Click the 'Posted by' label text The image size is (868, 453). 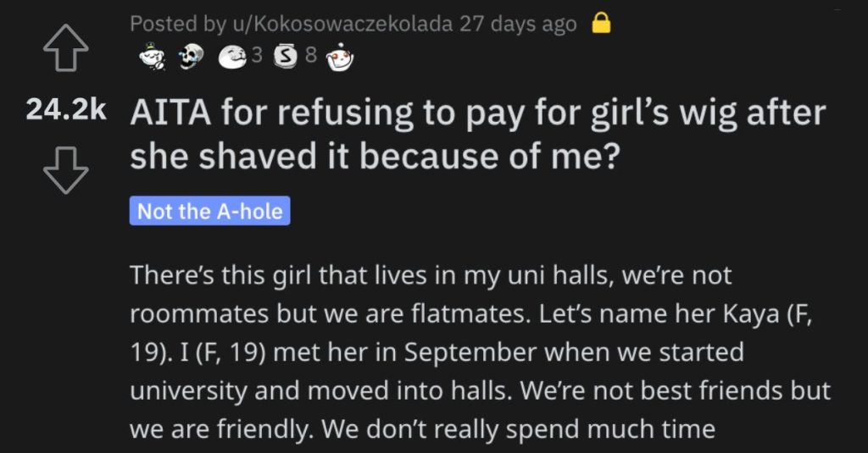point(178,24)
